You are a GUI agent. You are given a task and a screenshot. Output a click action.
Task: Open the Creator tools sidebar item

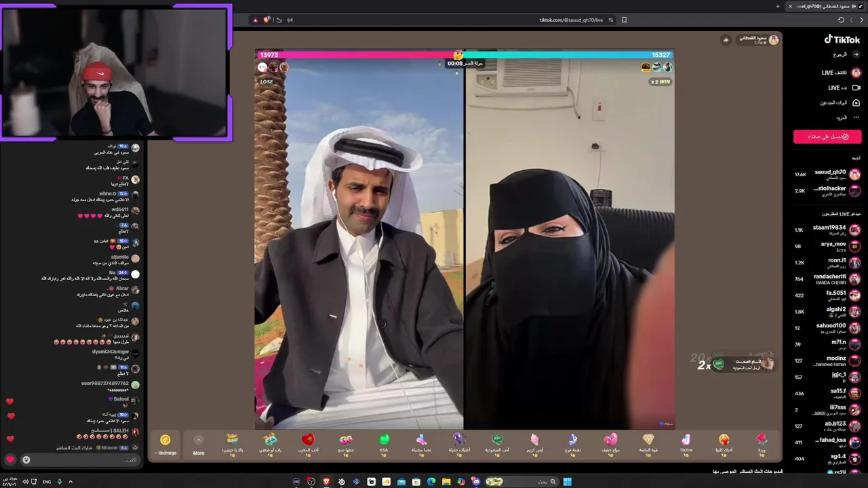(840, 102)
